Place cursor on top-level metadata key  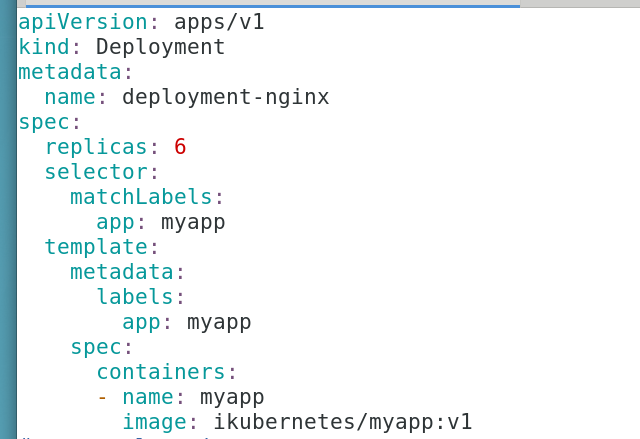pos(70,72)
